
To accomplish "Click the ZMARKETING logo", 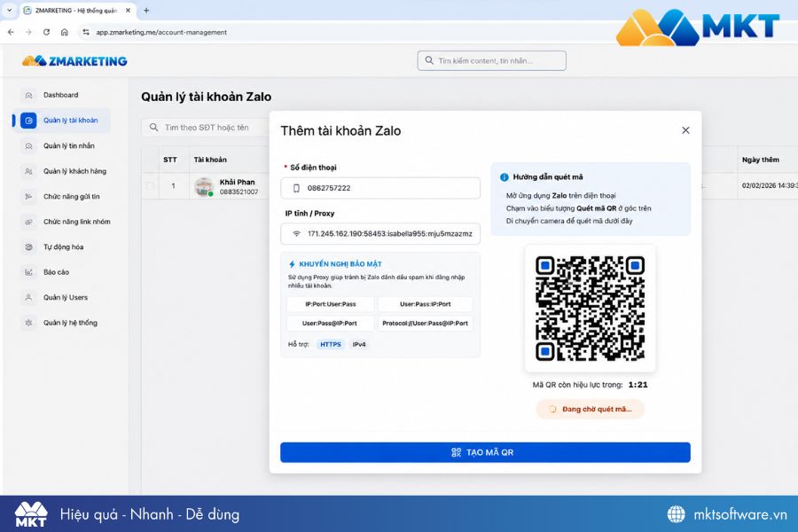I will tap(74, 61).
